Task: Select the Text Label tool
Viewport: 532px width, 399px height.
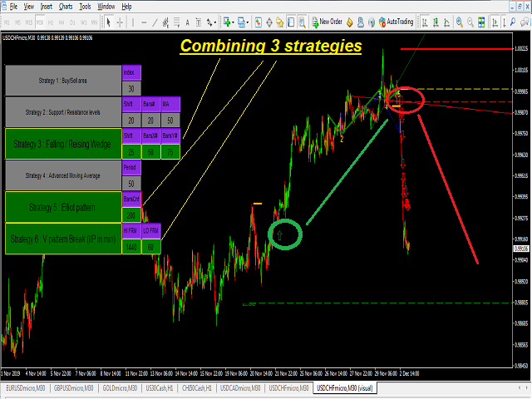Action: pos(199,22)
